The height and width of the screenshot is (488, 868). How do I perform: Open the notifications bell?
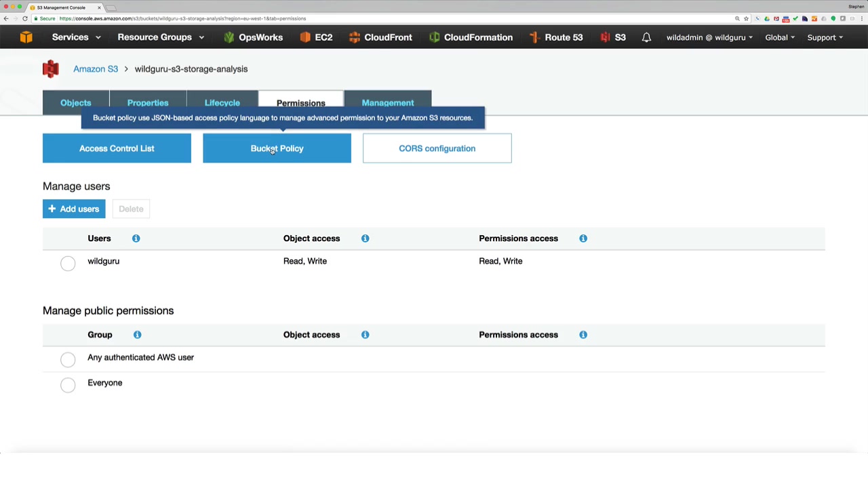point(646,37)
